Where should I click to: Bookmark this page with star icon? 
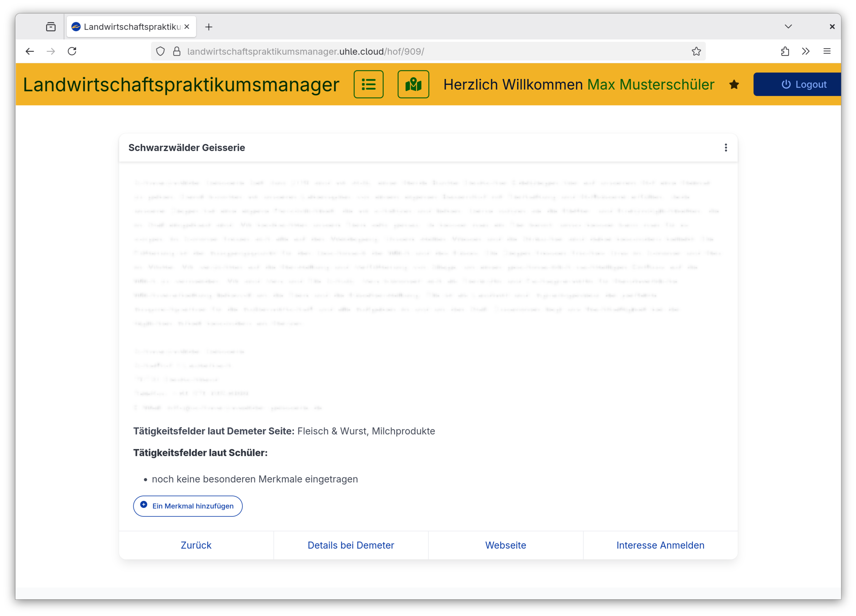696,51
